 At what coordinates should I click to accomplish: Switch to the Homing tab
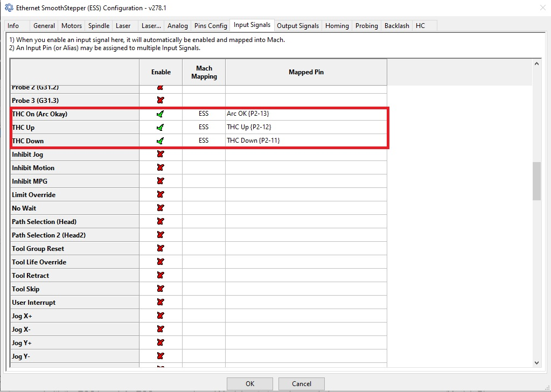coord(336,25)
